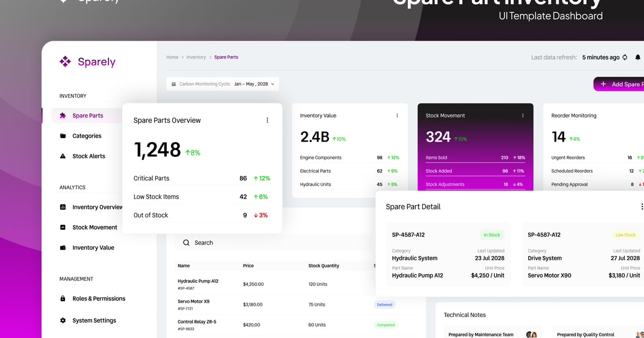Viewport: 644px width, 338px height.
Task: Click the System Settings gear icon
Action: pyautogui.click(x=63, y=320)
